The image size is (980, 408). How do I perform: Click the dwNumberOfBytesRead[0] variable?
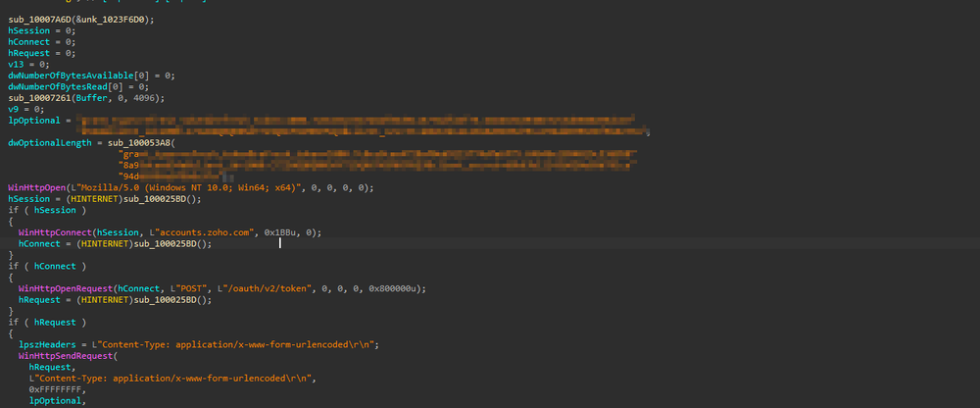pos(67,87)
